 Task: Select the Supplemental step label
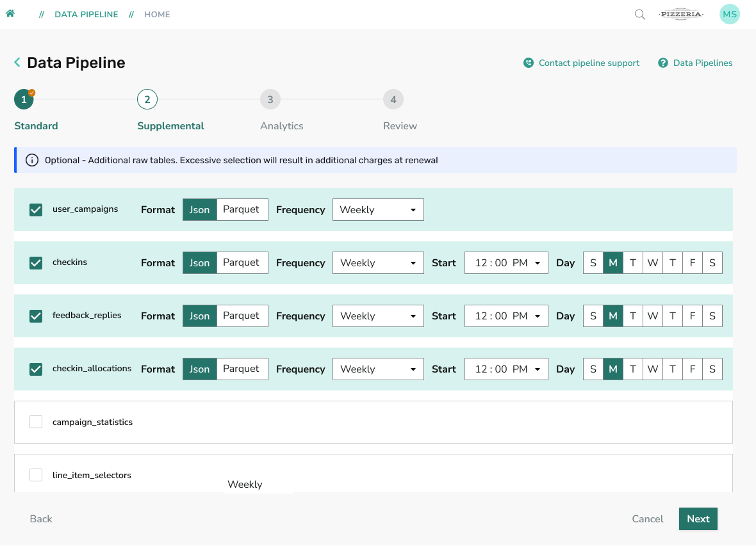(170, 125)
